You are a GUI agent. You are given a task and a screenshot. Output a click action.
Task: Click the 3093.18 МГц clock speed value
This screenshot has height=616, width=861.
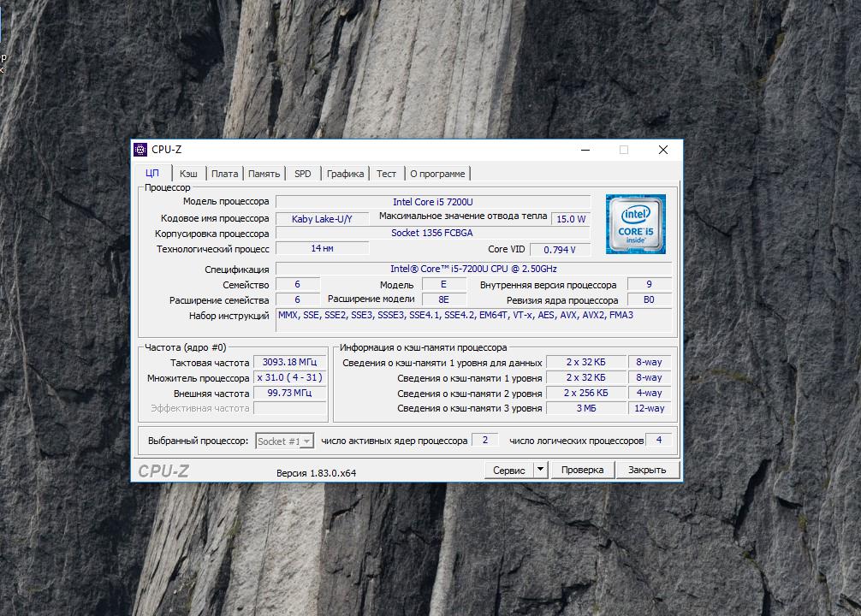(x=289, y=362)
